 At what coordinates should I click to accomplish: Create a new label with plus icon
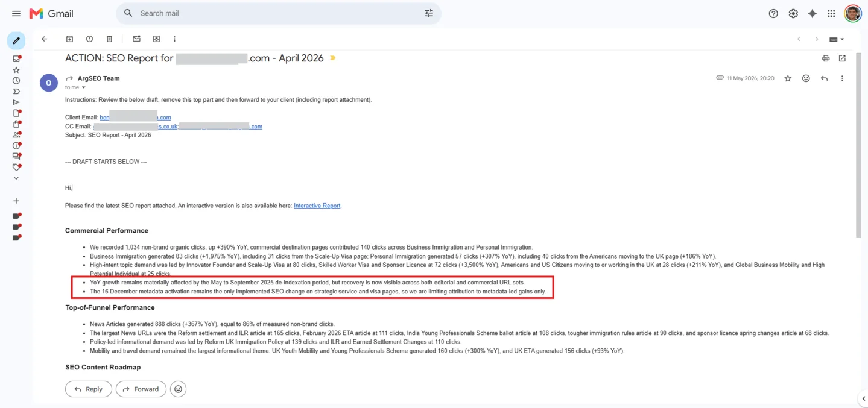point(16,201)
